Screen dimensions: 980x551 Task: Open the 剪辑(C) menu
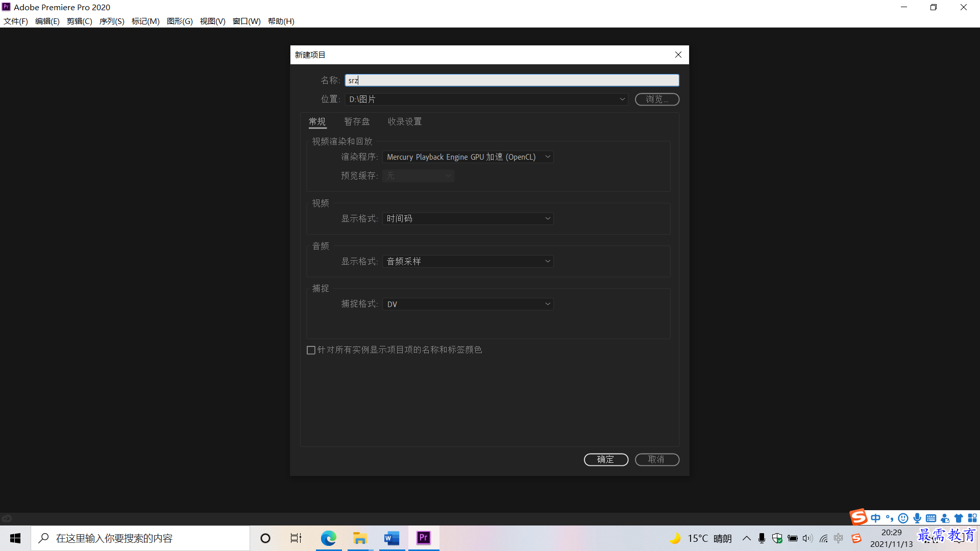point(79,21)
